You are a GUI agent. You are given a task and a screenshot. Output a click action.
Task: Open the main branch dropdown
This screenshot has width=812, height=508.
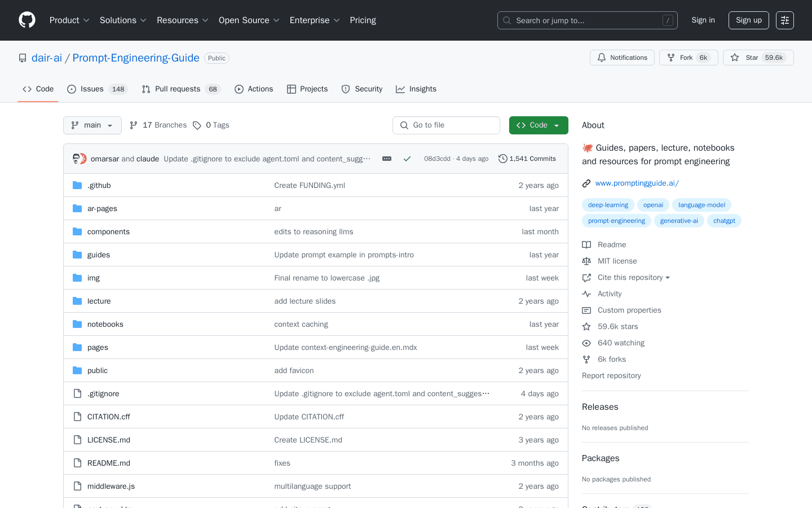tap(92, 125)
